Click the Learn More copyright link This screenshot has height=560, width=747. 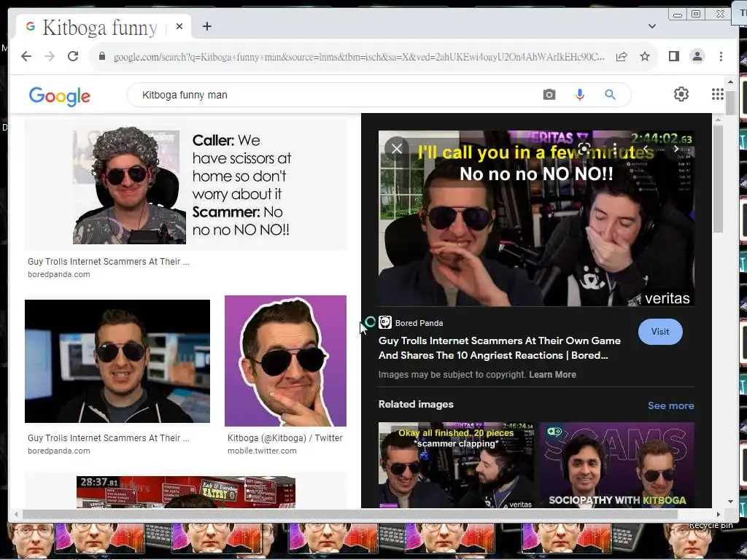(552, 374)
